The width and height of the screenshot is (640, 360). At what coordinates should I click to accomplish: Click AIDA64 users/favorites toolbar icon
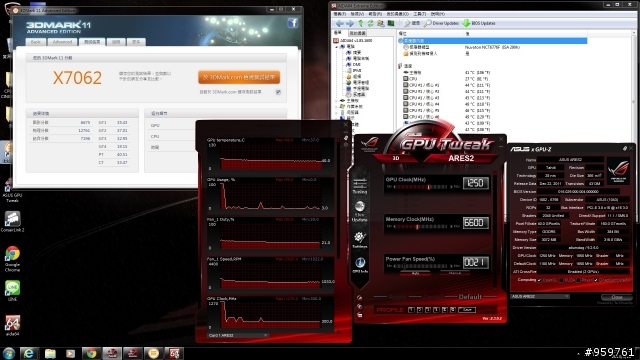click(x=381, y=24)
